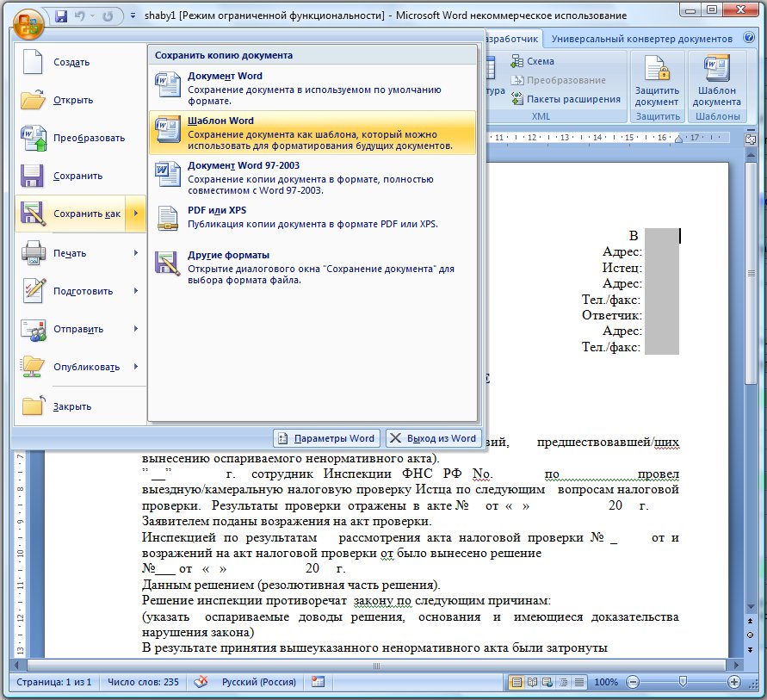Click Число слов: 235 word count
The width and height of the screenshot is (767, 700).
click(x=143, y=682)
